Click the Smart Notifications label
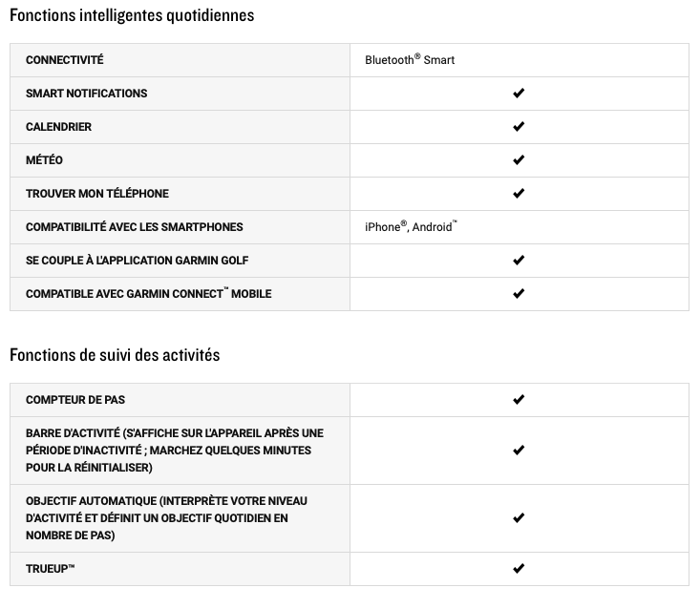 coord(86,94)
